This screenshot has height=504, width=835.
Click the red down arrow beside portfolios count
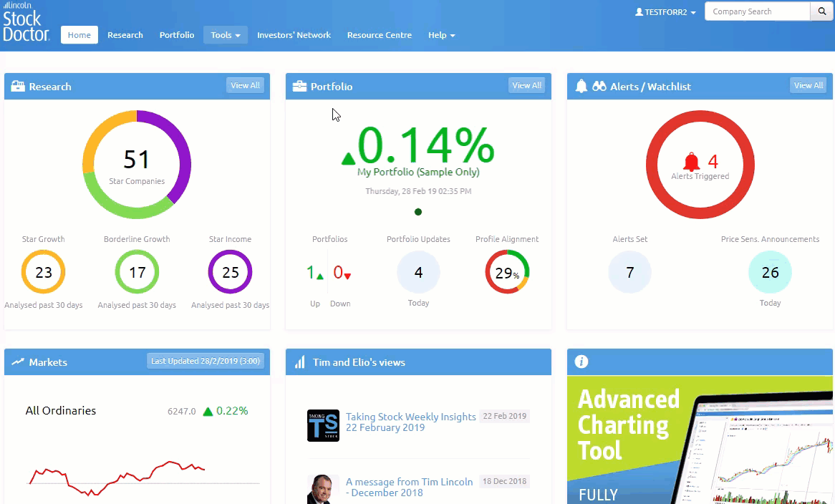point(347,276)
